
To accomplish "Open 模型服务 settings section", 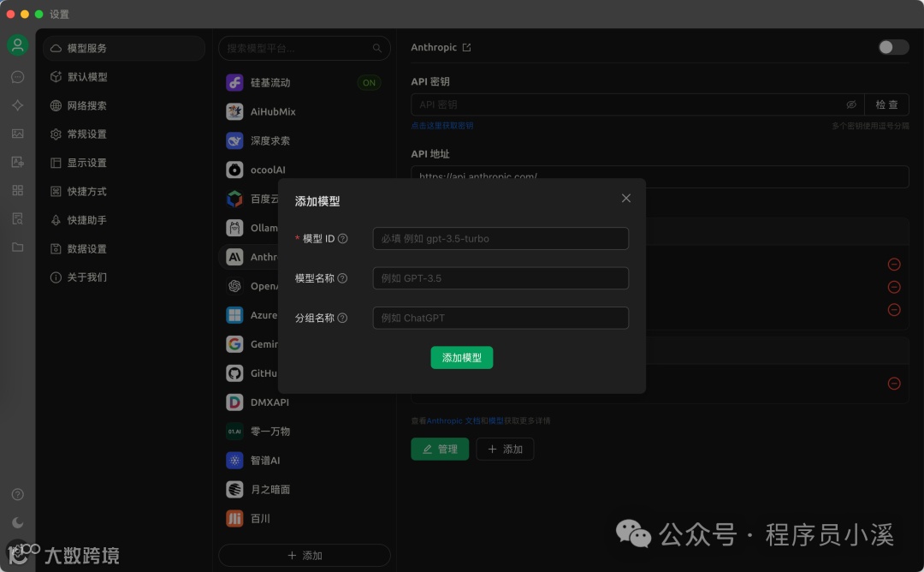I will [124, 48].
